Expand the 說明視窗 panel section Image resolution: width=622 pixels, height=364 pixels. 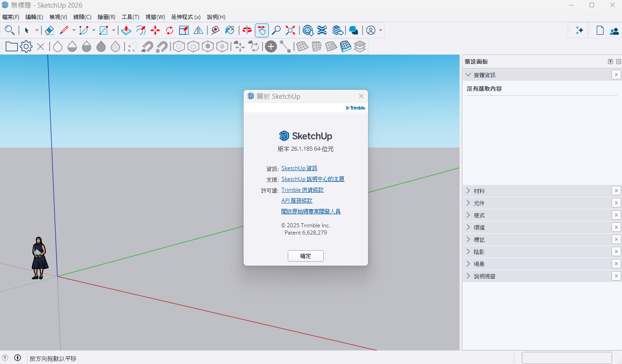[468, 276]
